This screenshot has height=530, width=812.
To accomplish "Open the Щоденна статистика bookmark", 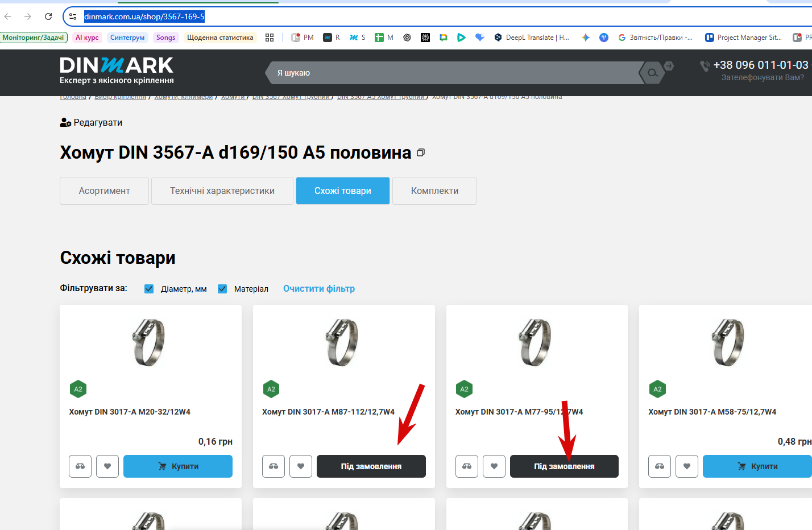I will pos(220,38).
